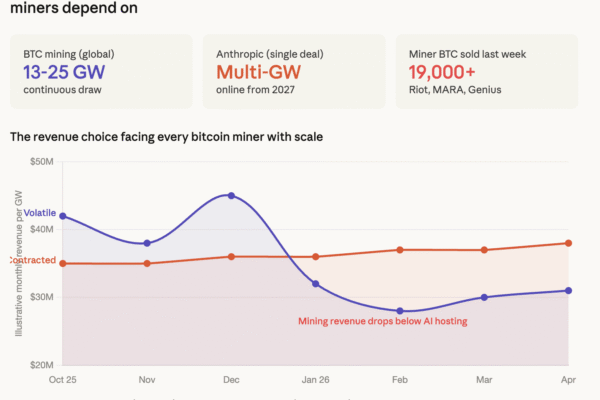Click the Contracted line's February data point
Viewport: 600px width, 400px height.
click(400, 250)
